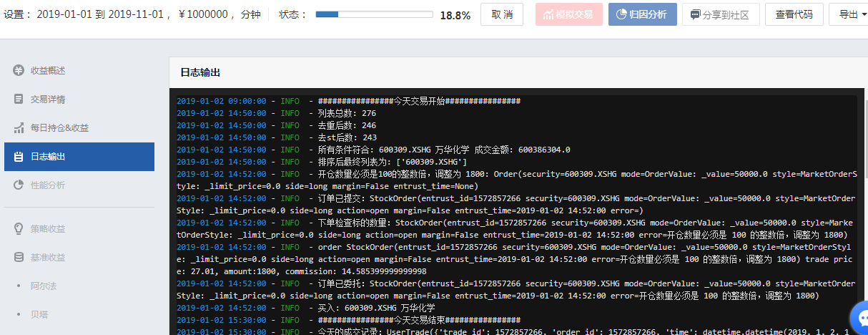
Task: Click the 基准收益 database icon
Action: click(19, 257)
